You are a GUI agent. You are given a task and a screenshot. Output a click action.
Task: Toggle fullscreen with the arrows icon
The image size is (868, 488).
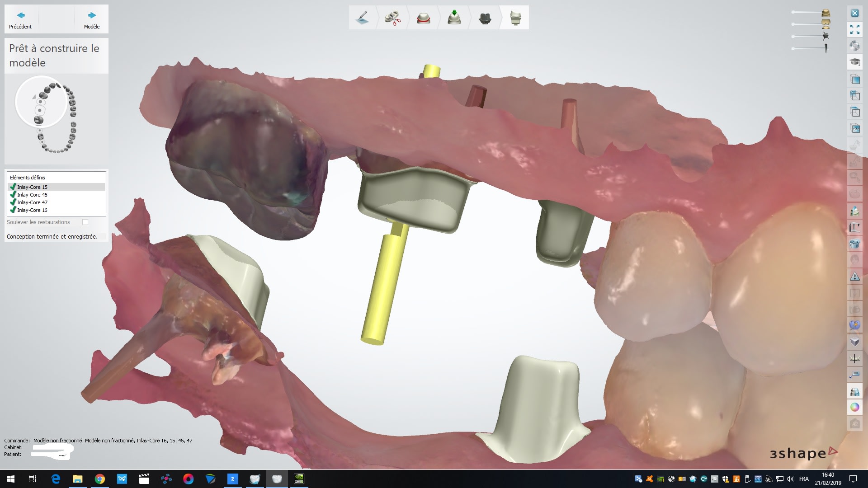[x=854, y=29]
